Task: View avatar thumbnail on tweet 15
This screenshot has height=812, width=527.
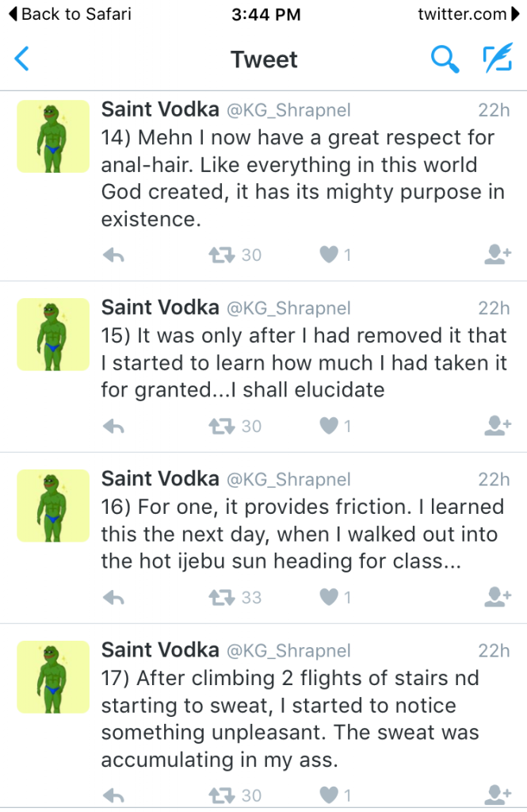Action: click(53, 334)
